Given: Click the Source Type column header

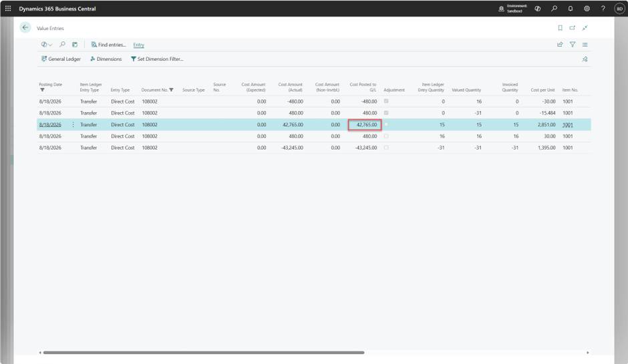Looking at the screenshot, I should 194,90.
